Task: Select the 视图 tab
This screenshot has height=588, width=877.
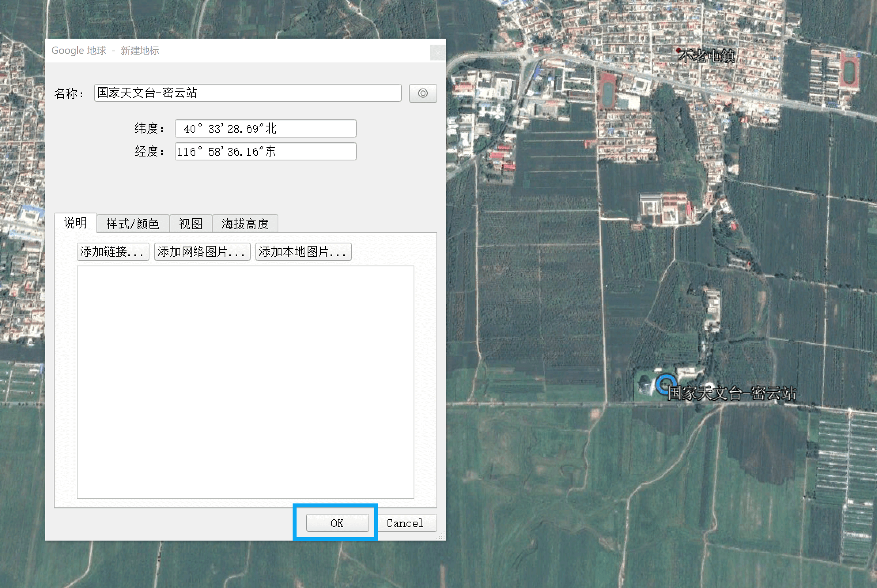Action: [191, 224]
